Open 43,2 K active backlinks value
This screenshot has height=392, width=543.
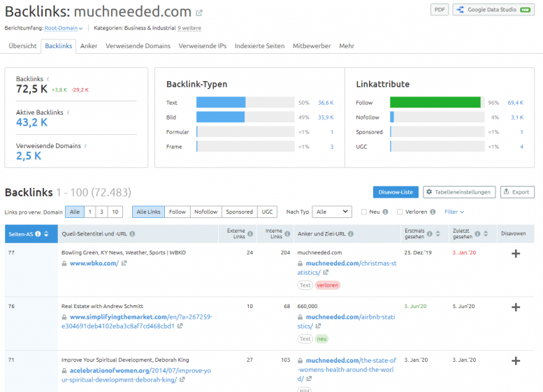32,122
